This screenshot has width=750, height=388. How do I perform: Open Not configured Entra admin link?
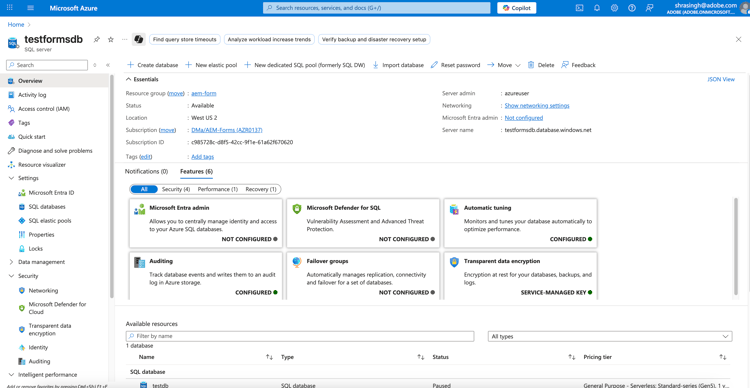(524, 118)
